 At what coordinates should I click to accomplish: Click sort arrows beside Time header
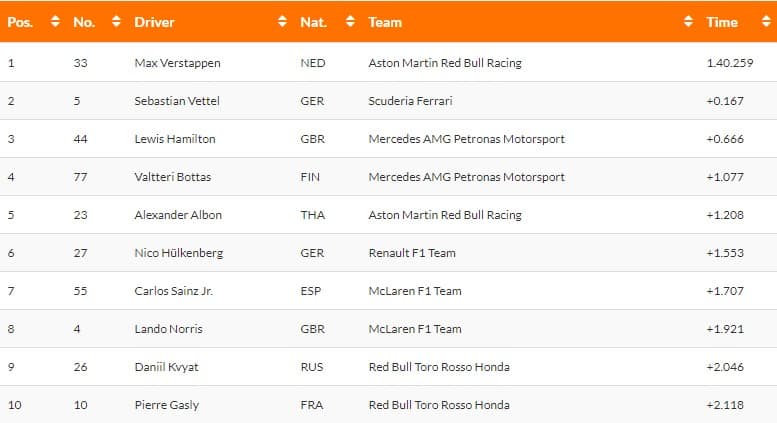[x=766, y=21]
